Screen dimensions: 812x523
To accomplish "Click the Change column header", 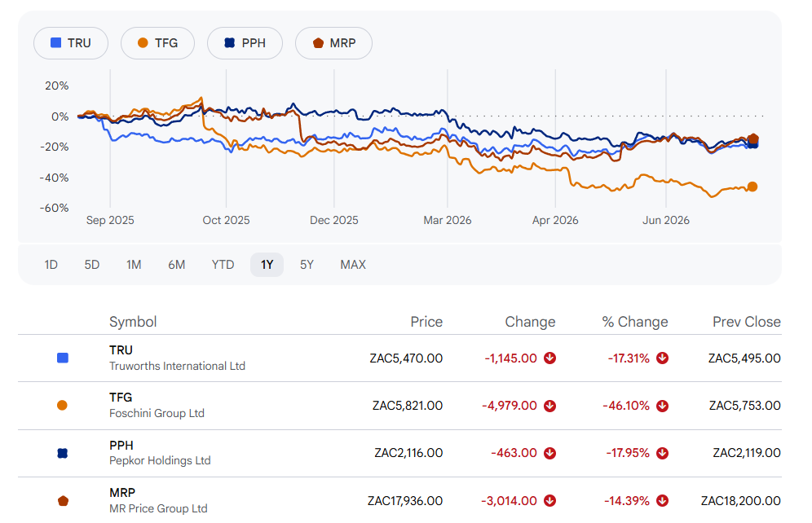I will (530, 322).
